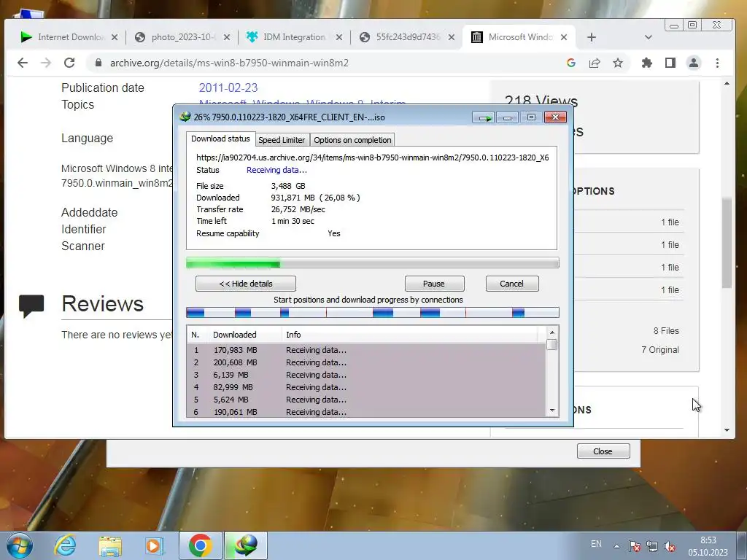Open Chrome extensions puzzle icon
This screenshot has width=747, height=560.
646,63
